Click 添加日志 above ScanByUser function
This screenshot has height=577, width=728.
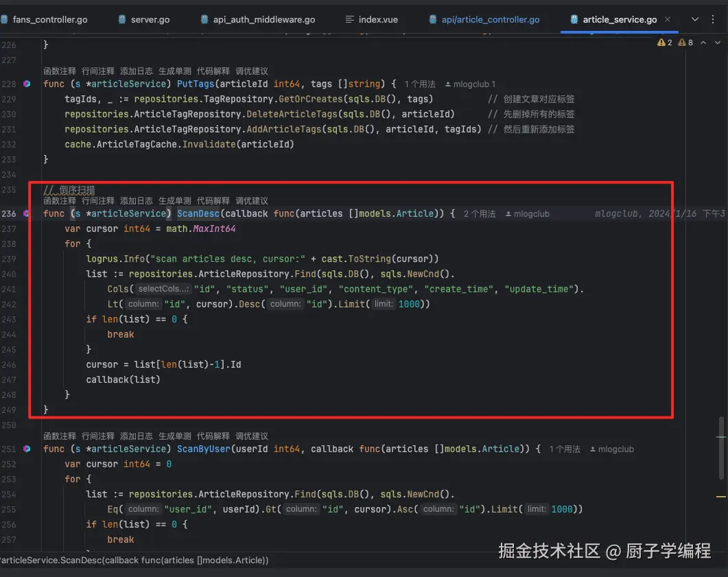click(136, 436)
